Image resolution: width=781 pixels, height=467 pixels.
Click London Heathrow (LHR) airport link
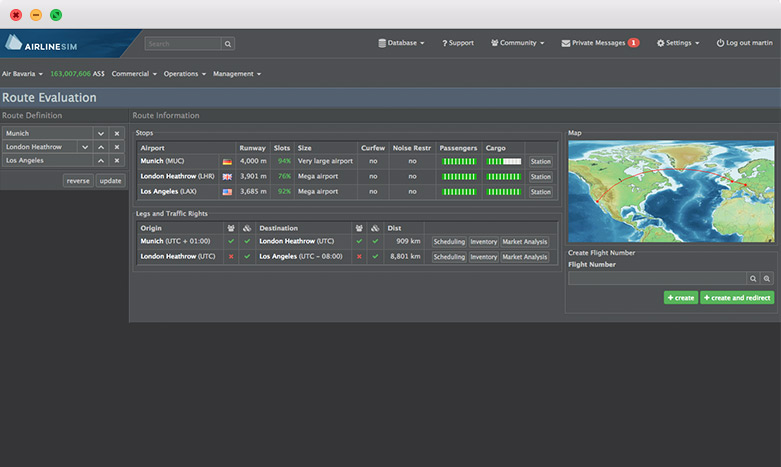177,176
